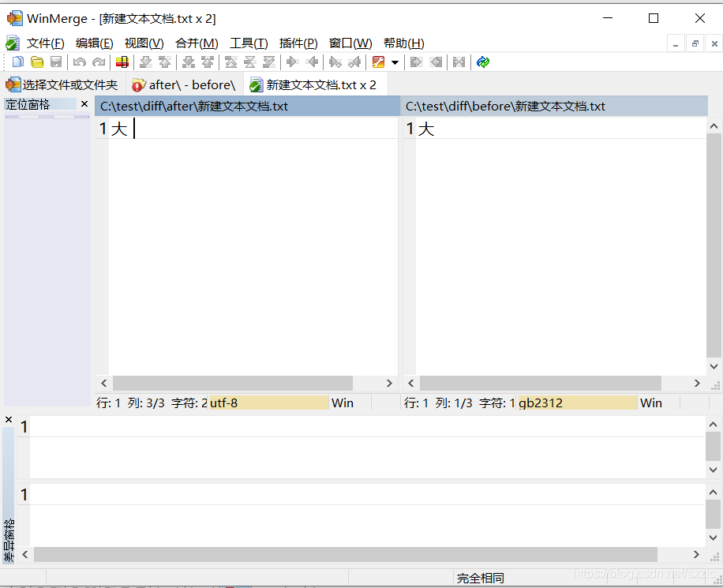Click Copy to Right arrow icon
This screenshot has height=588, width=723.
(x=292, y=62)
